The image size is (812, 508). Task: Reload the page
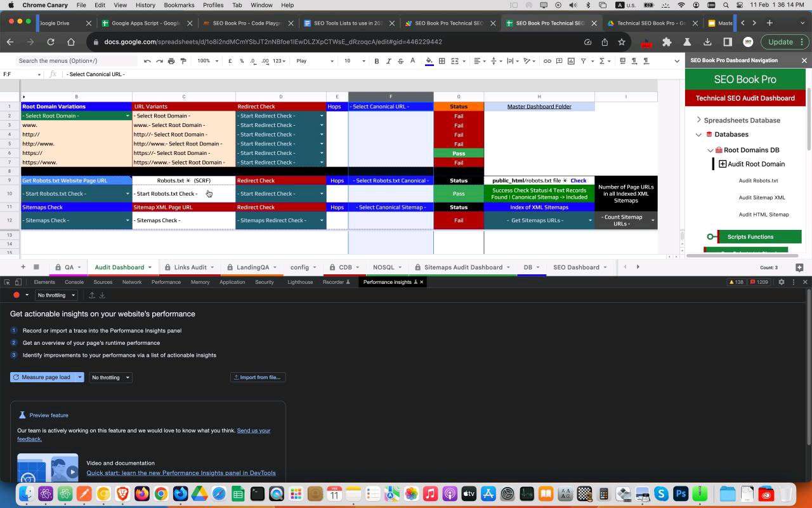pyautogui.click(x=50, y=42)
